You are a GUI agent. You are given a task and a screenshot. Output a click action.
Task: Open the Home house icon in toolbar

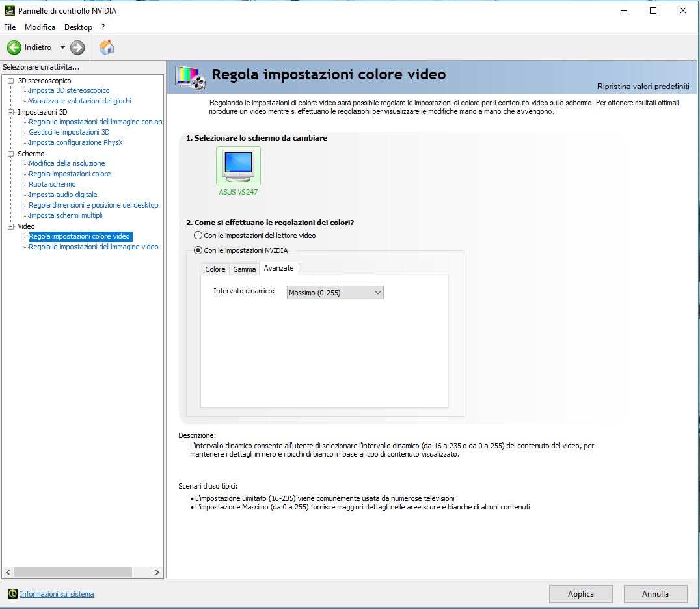pos(107,47)
